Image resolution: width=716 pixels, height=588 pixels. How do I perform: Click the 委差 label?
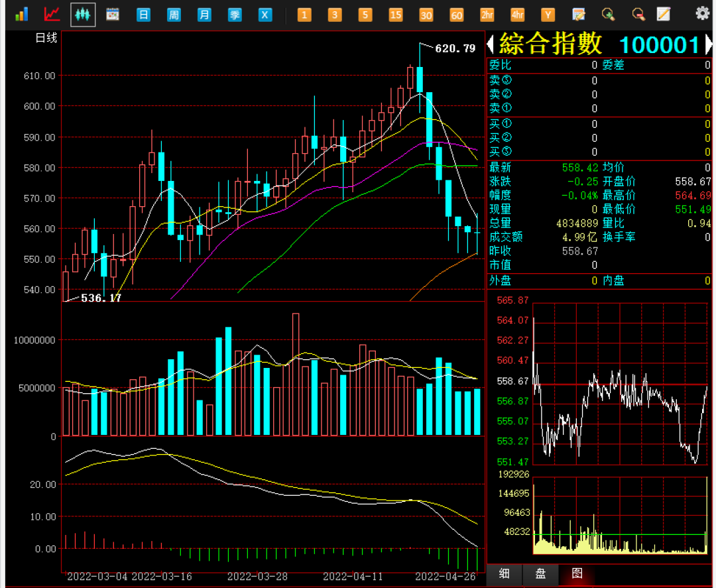click(613, 65)
